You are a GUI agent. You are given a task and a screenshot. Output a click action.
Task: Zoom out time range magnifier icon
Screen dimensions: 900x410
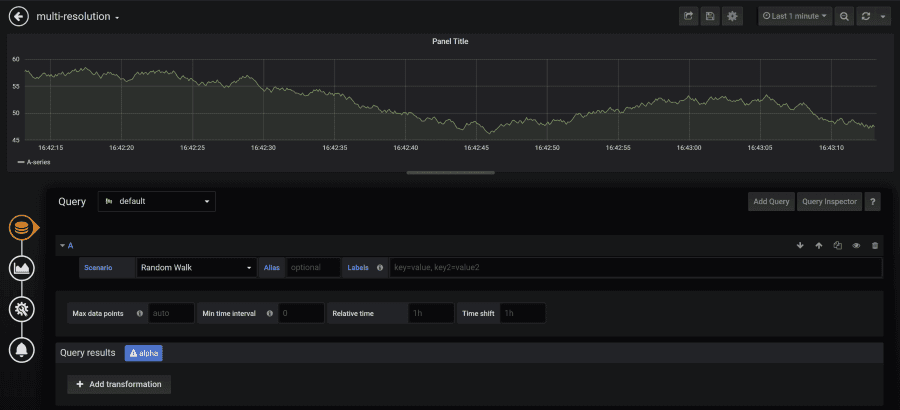click(844, 17)
